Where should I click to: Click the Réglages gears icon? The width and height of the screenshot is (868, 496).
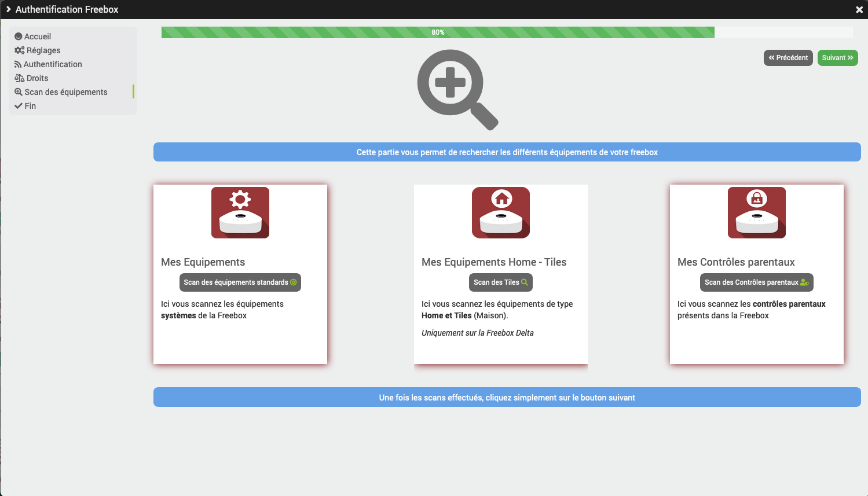point(20,50)
